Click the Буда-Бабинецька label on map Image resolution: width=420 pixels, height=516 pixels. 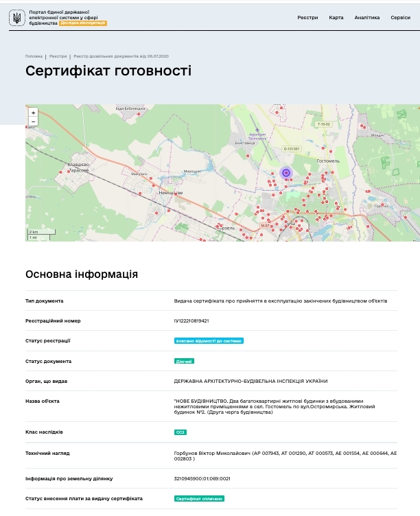(130, 108)
